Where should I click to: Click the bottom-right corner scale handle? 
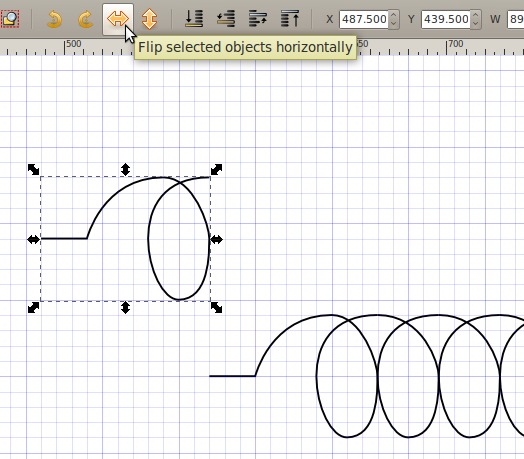click(217, 308)
